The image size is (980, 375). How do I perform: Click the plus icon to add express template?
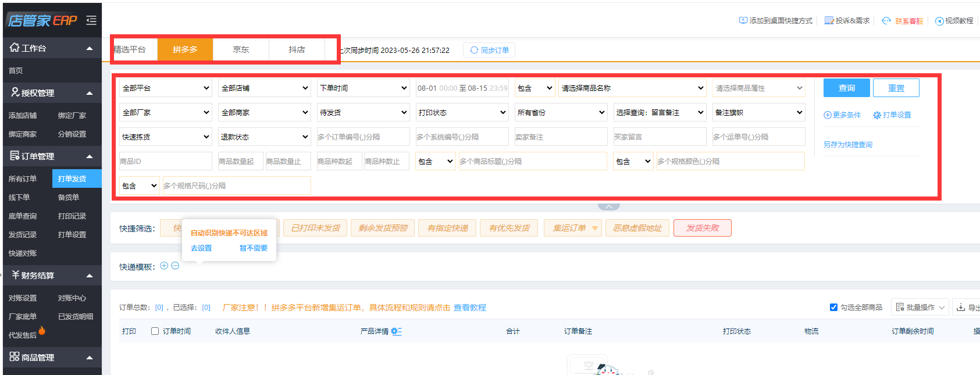pyautogui.click(x=164, y=266)
